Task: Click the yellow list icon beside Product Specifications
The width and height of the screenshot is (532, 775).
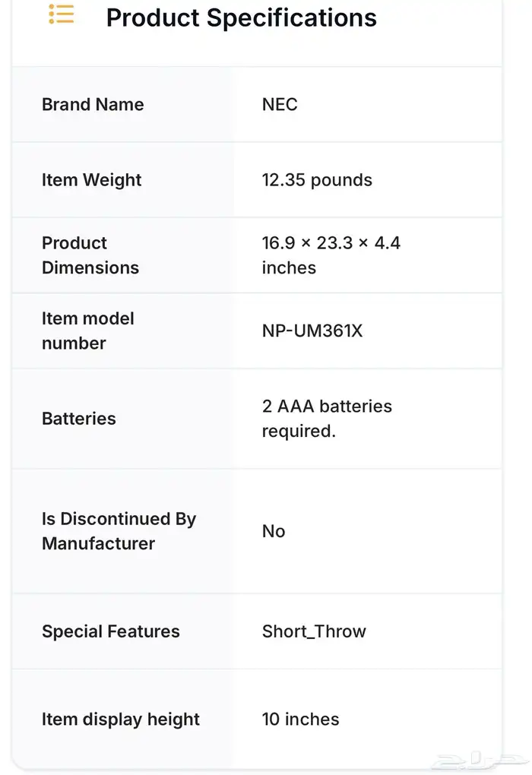Action: click(62, 14)
